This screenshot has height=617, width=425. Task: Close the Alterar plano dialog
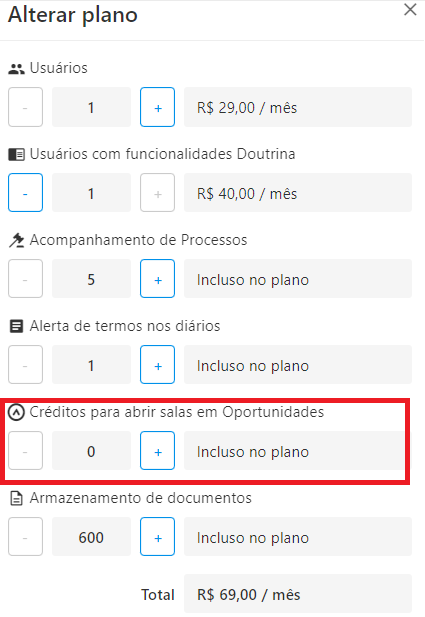coord(410,10)
